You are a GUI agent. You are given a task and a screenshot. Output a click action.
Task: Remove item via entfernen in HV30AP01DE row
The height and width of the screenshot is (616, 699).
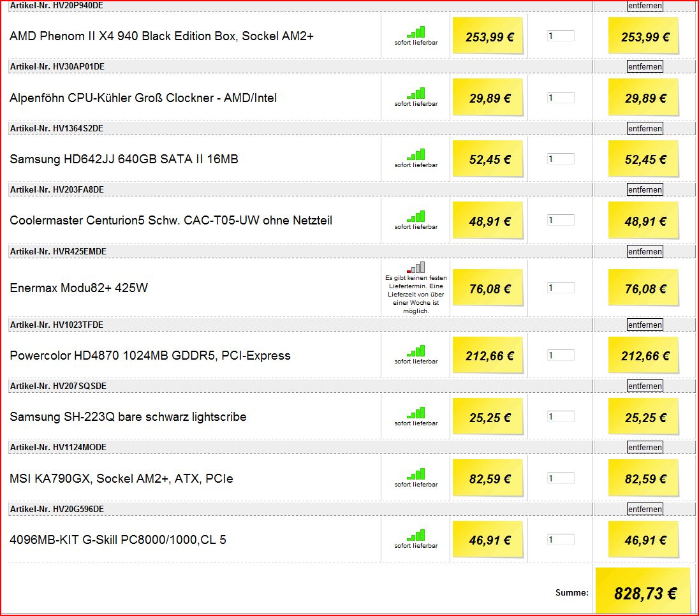pyautogui.click(x=645, y=66)
